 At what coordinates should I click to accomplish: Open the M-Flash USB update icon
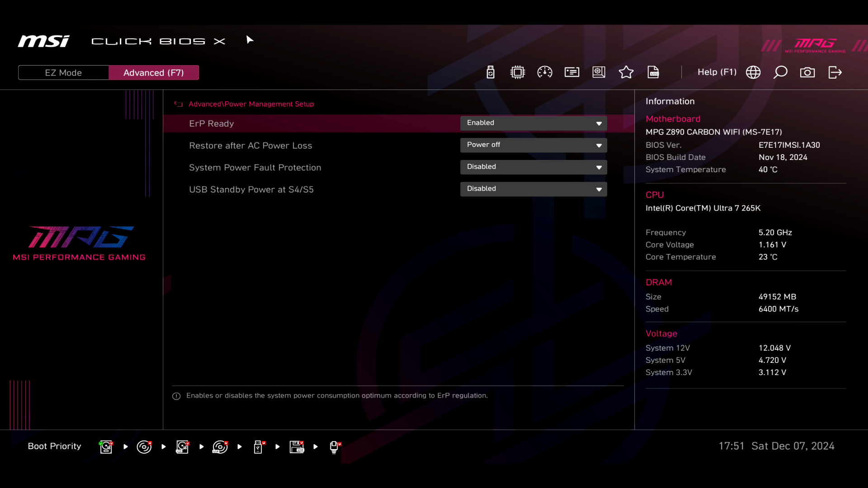pyautogui.click(x=491, y=72)
